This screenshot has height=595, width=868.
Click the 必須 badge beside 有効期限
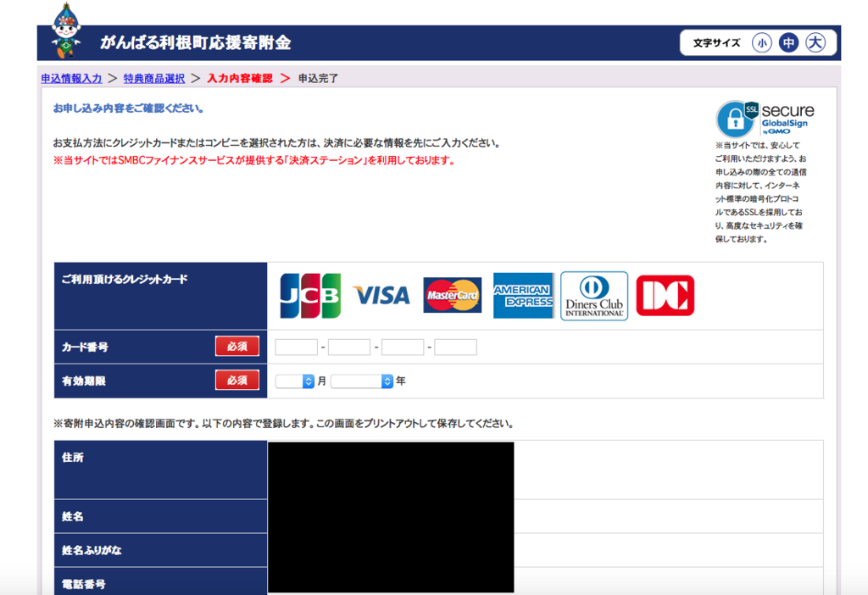click(237, 381)
